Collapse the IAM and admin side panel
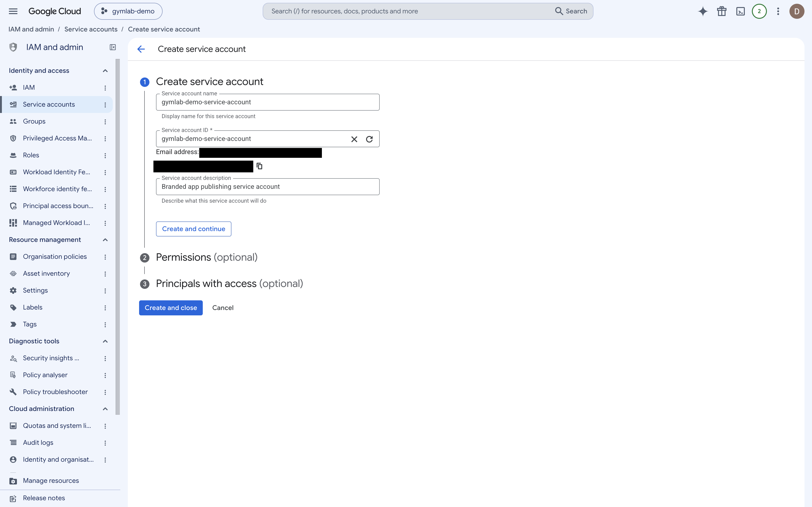The width and height of the screenshot is (812, 507). coord(113,47)
